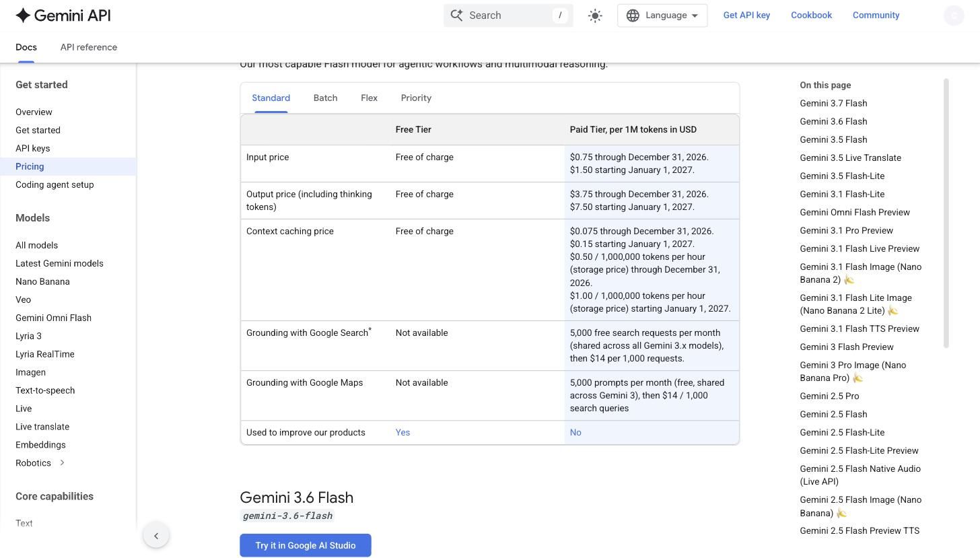Open Embeddings sidebar entry
This screenshot has width=980, height=558.
coord(40,445)
